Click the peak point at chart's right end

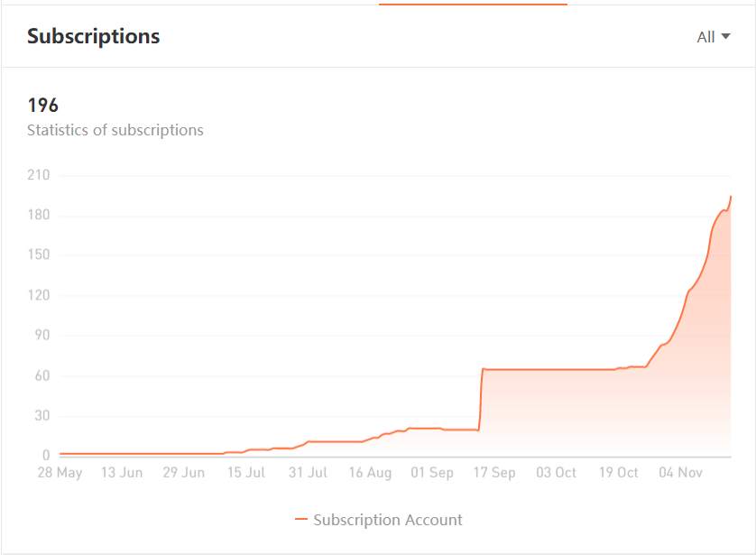(x=731, y=197)
